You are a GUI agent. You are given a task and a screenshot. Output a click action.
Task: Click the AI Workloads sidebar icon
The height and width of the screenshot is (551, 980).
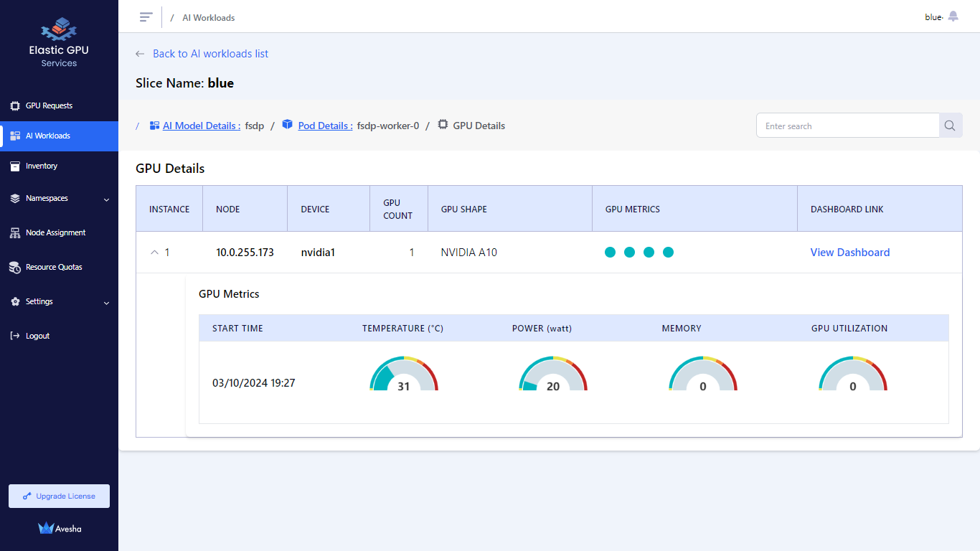tap(15, 136)
